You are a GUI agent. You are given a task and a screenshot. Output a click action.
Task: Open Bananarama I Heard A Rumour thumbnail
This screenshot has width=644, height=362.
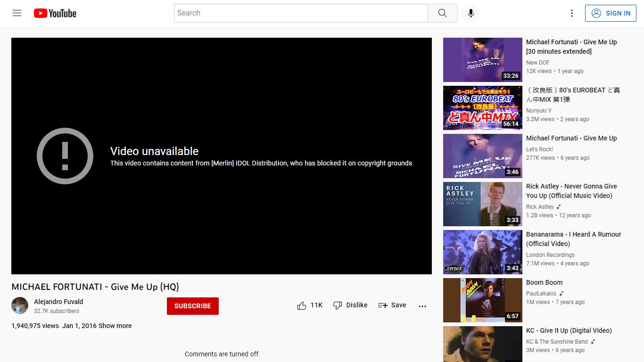[483, 252]
